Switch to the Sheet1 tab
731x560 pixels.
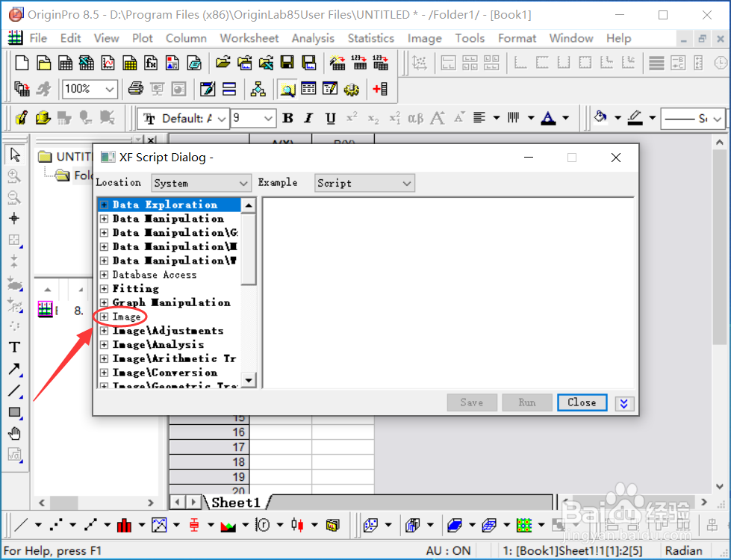click(x=236, y=503)
